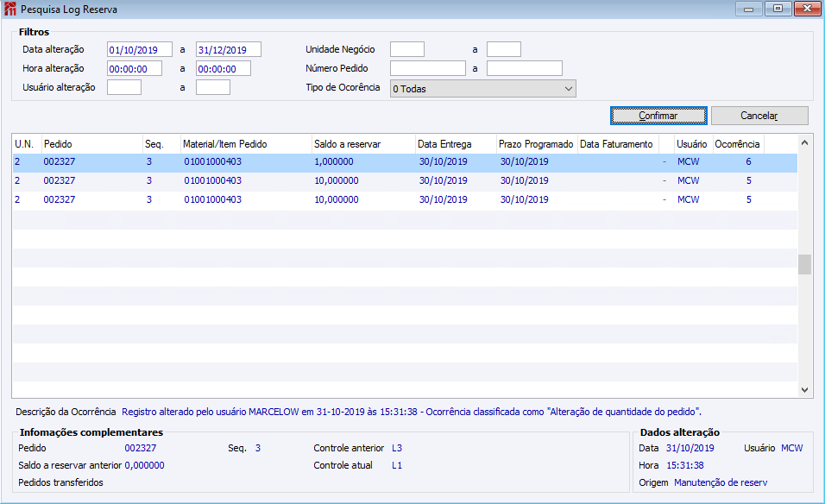Select the Usuário alteração first field
The height and width of the screenshot is (504, 825).
click(x=123, y=87)
